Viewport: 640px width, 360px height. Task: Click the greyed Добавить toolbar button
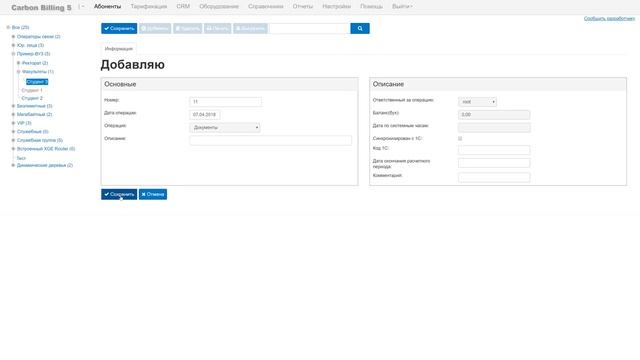pyautogui.click(x=155, y=29)
